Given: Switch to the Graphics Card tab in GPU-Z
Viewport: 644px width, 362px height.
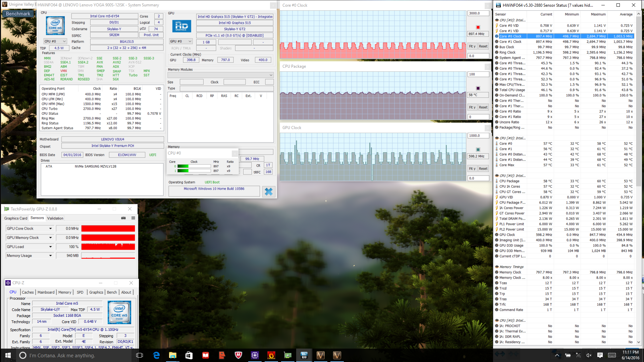Looking at the screenshot, I should click(16, 218).
